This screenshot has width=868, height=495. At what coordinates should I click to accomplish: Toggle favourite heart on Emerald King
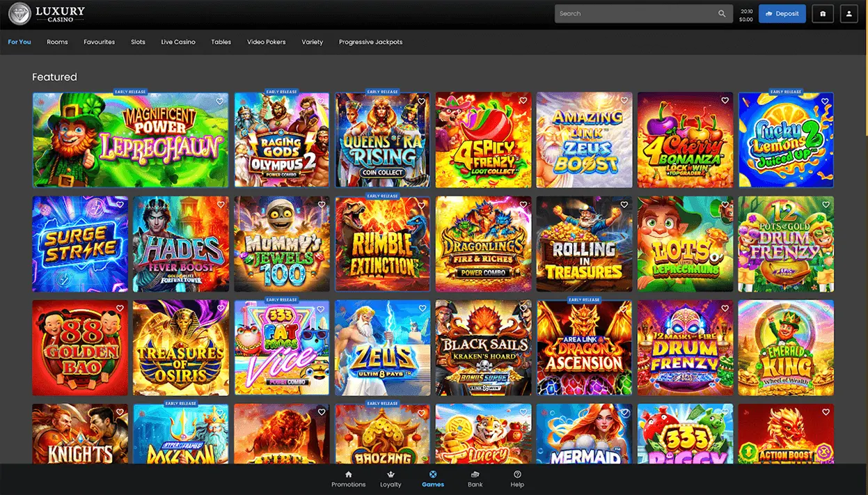click(x=825, y=308)
